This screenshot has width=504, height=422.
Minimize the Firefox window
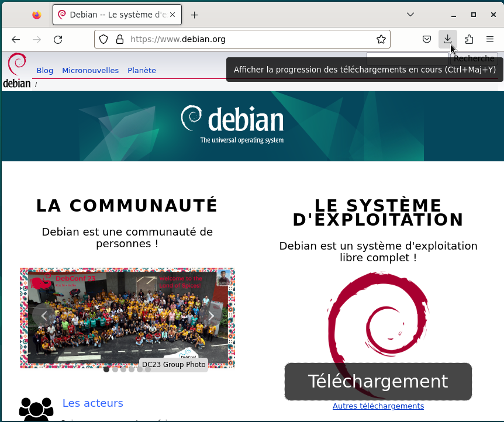tap(454, 15)
